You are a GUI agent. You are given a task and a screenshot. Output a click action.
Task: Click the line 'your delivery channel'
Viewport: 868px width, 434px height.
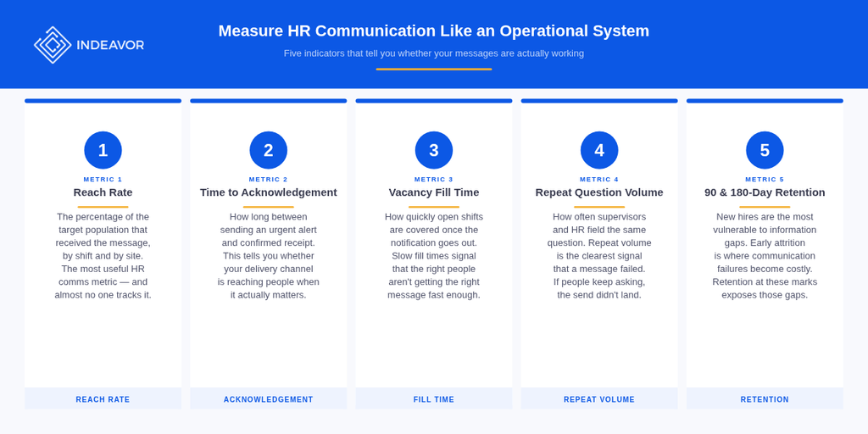pos(269,269)
